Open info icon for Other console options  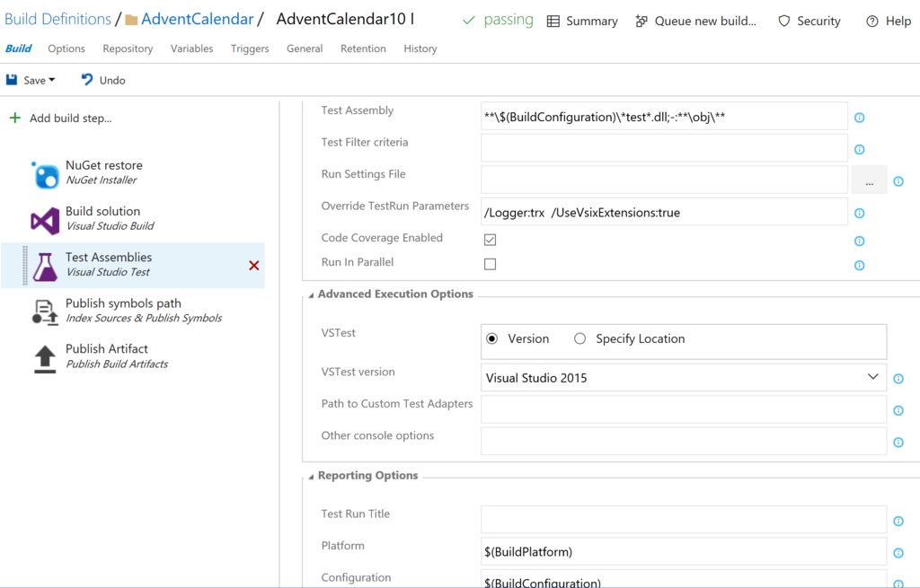(x=898, y=443)
